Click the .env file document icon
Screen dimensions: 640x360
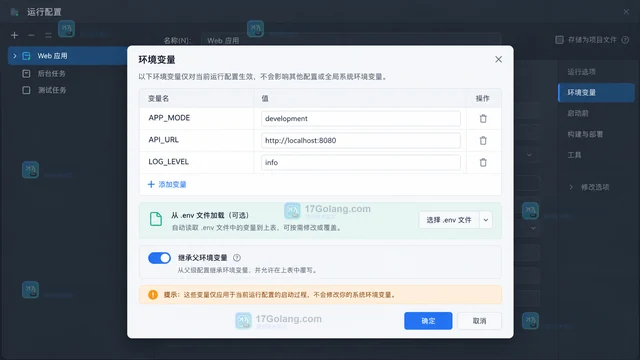(156, 219)
